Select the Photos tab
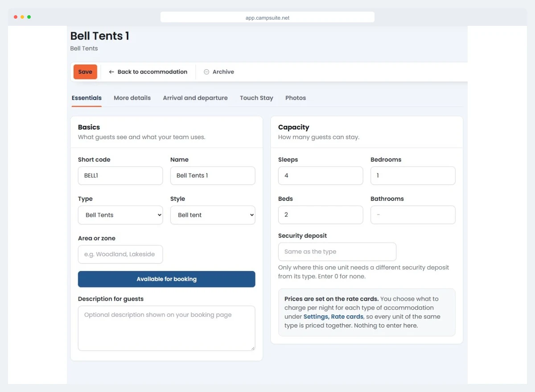This screenshot has width=535, height=392. [x=296, y=98]
